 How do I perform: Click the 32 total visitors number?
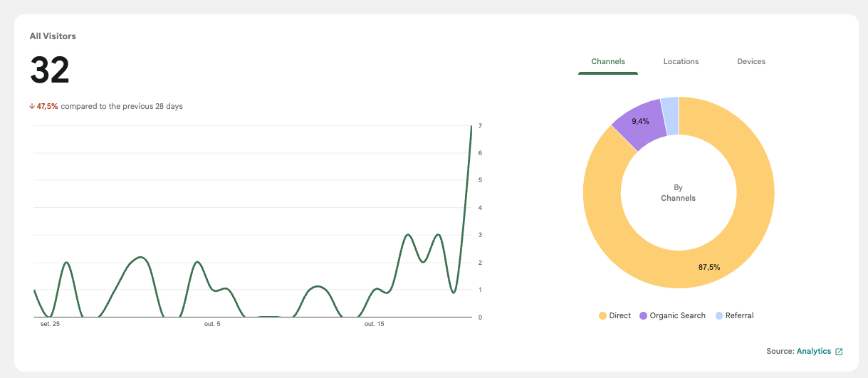pos(50,70)
